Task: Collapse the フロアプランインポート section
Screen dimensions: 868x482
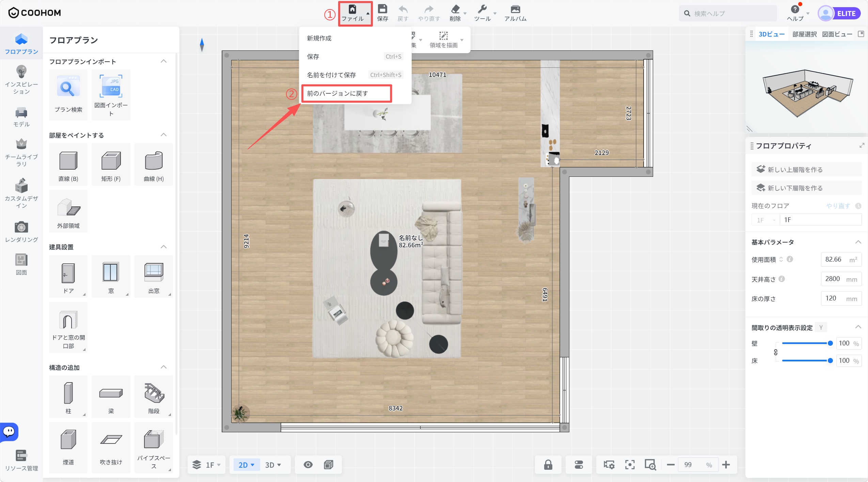Action: click(163, 61)
